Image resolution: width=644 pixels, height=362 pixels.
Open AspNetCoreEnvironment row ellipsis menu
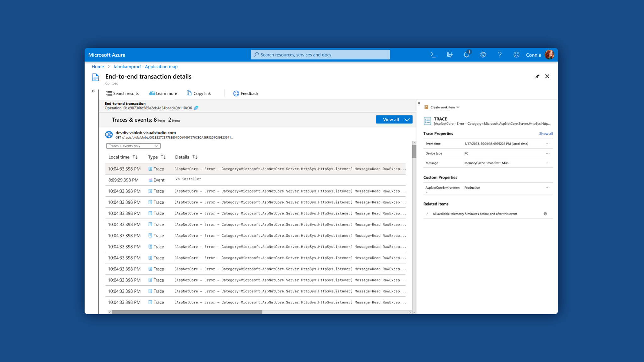point(548,188)
